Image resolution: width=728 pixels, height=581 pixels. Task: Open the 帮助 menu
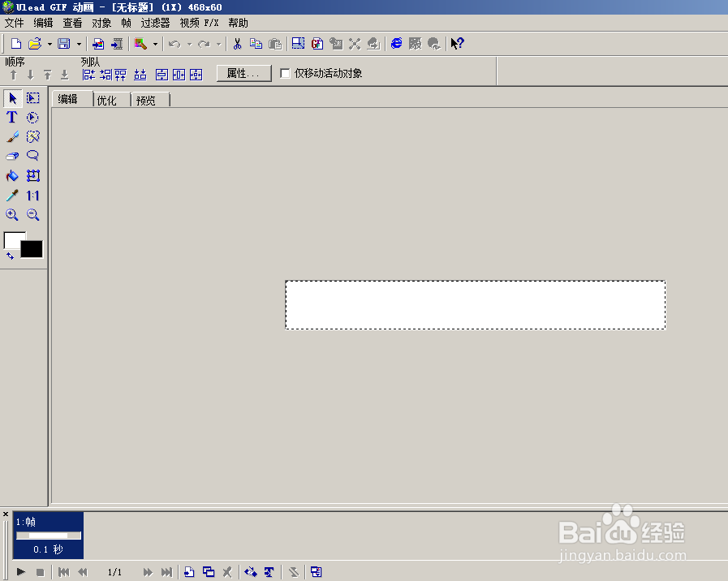(238, 23)
